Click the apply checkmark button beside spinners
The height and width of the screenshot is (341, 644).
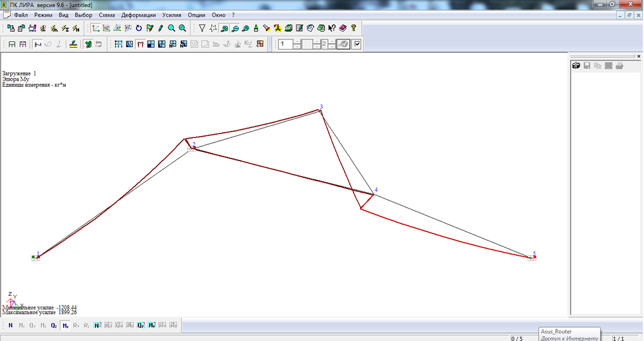[x=343, y=44]
